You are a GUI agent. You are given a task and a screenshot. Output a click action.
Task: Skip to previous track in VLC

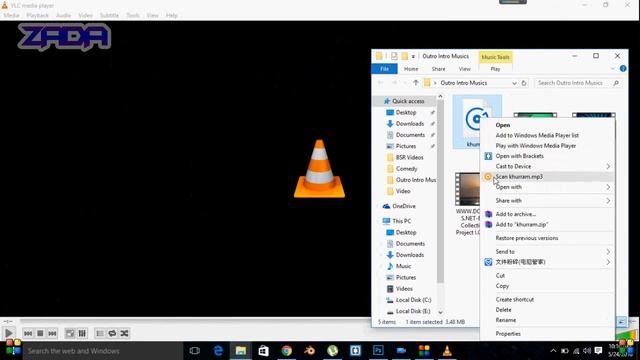click(28, 333)
